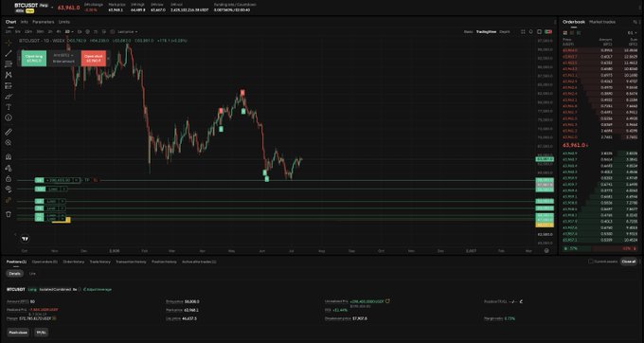Image resolution: width=644 pixels, height=343 pixels.
Task: Open the 1D timeframe dropdown arrow
Action: (72, 31)
